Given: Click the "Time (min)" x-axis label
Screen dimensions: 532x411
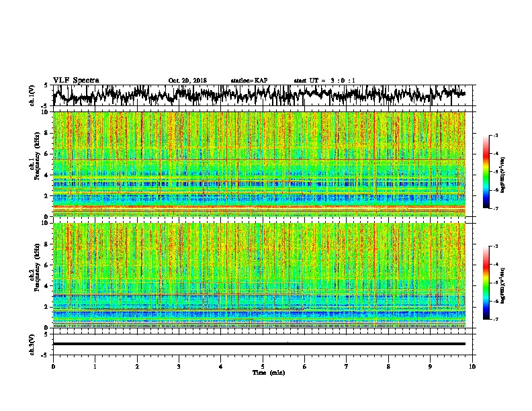Looking at the screenshot, I should coord(269,373).
